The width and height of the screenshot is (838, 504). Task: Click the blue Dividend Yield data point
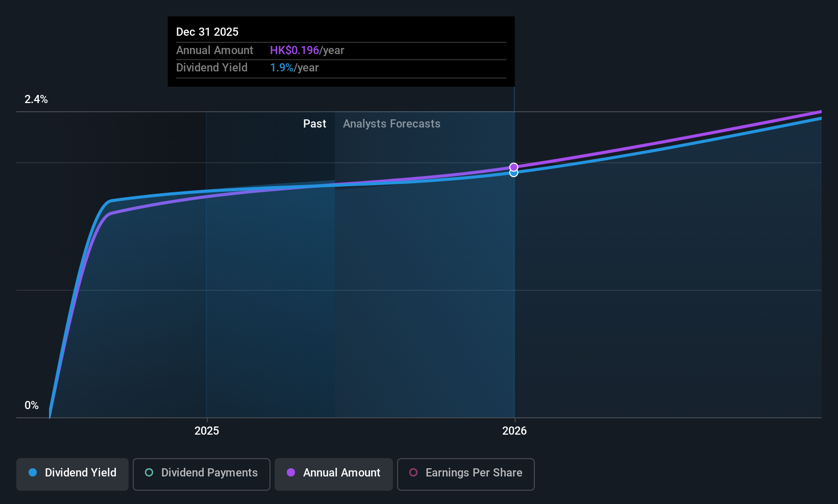[514, 173]
